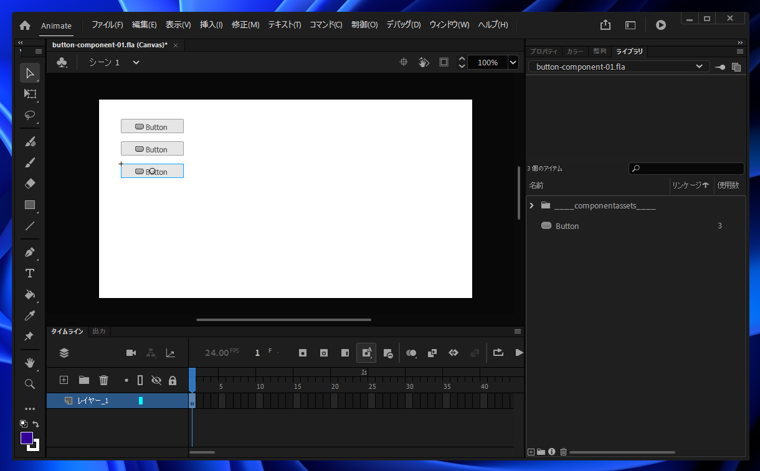Click the Delete Layer trash icon
The height and width of the screenshot is (471, 760).
coord(104,380)
